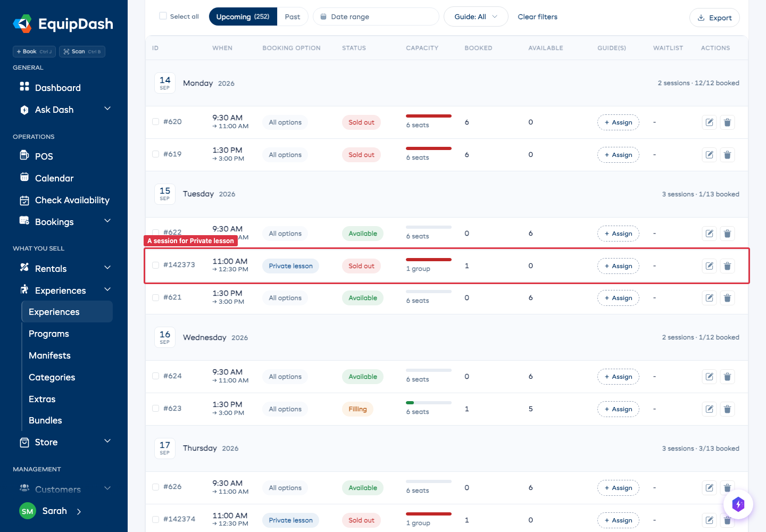Open Programs in the sidebar
Image resolution: width=766 pixels, height=532 pixels.
[49, 334]
